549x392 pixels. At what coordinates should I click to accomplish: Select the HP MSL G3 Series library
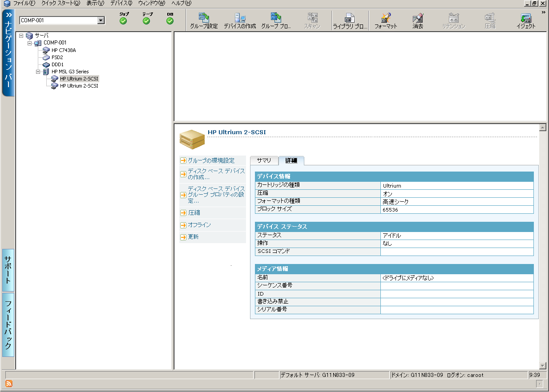click(x=70, y=72)
